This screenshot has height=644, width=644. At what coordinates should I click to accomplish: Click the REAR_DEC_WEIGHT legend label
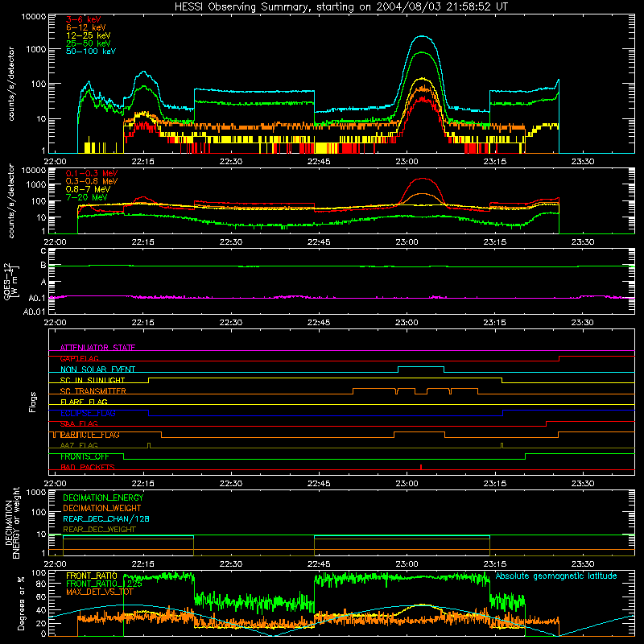99,530
